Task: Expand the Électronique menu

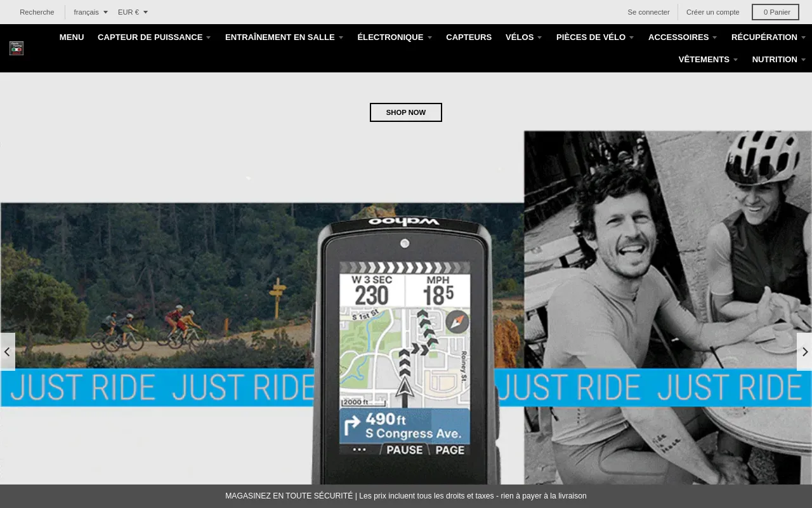Action: coord(394,37)
